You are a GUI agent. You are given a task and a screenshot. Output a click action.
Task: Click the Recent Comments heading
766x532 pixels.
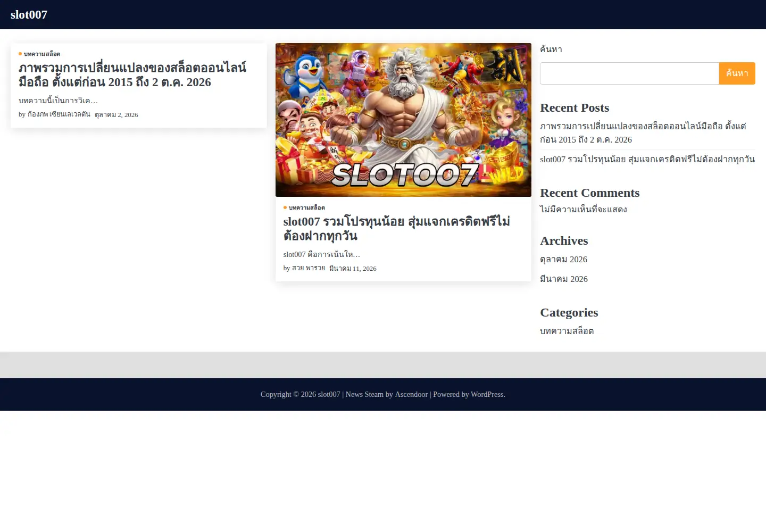[590, 193]
